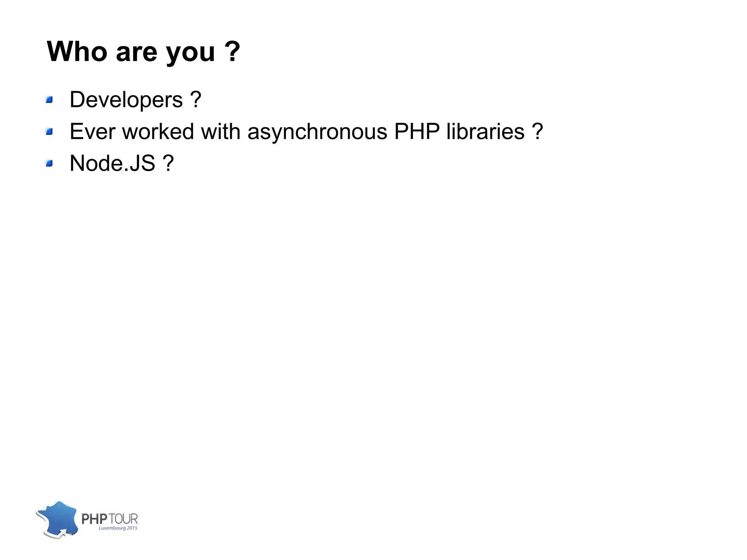This screenshot has height=560, width=747.
Task: Select the slide title Who are you
Action: point(143,51)
